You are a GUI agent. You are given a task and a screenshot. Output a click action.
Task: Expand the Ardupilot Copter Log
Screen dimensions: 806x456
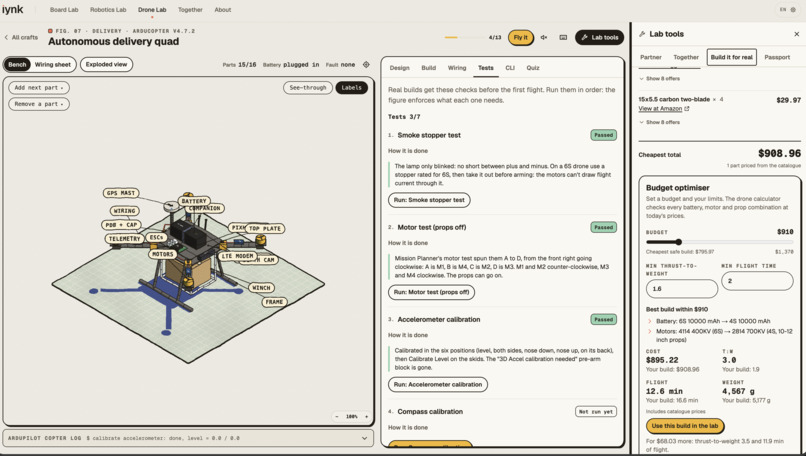tap(364, 439)
